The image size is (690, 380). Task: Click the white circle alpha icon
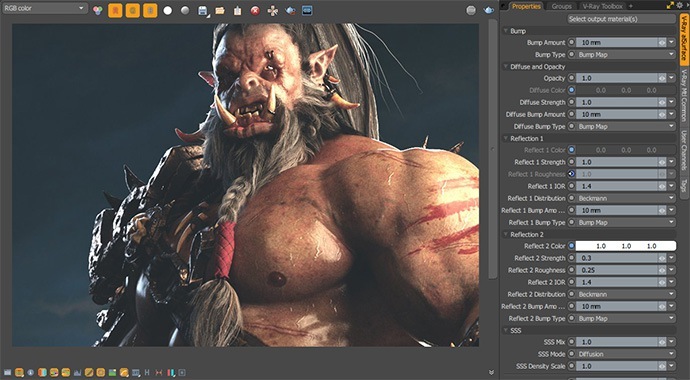pos(168,10)
